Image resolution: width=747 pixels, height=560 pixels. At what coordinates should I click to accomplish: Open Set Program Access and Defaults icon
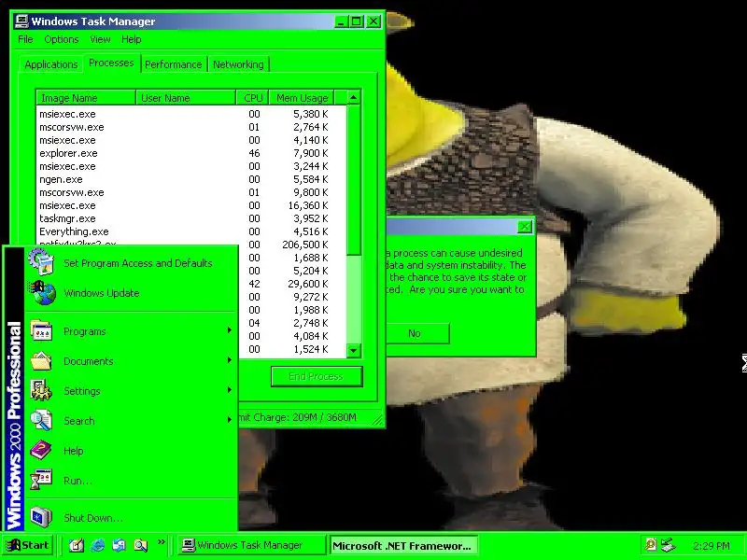pos(41,261)
